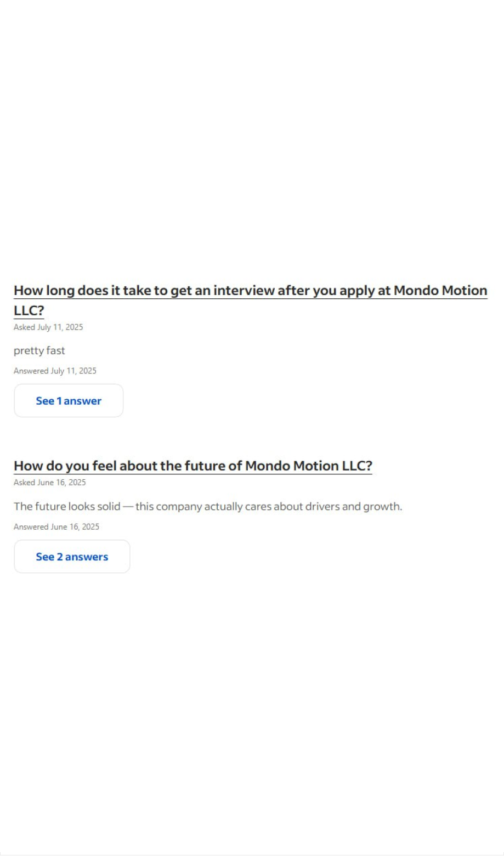Click the "Asked June 16, 2025" date
Viewport: 504px width, 856px height.
pyautogui.click(x=49, y=483)
